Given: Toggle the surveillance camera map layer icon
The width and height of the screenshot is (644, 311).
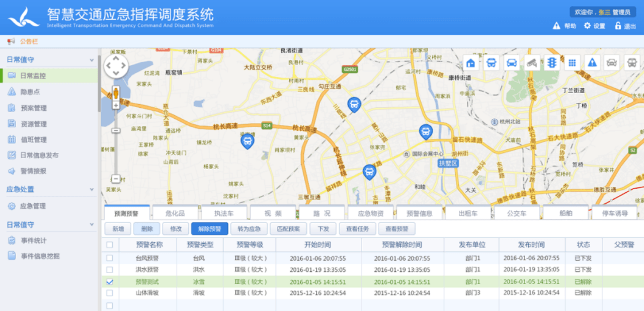Looking at the screenshot, I should coord(532,63).
